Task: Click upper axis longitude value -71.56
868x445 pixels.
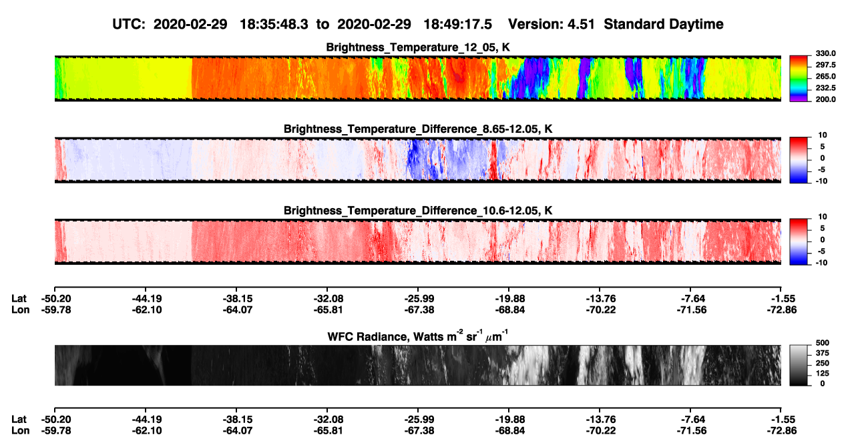Action: tap(691, 310)
